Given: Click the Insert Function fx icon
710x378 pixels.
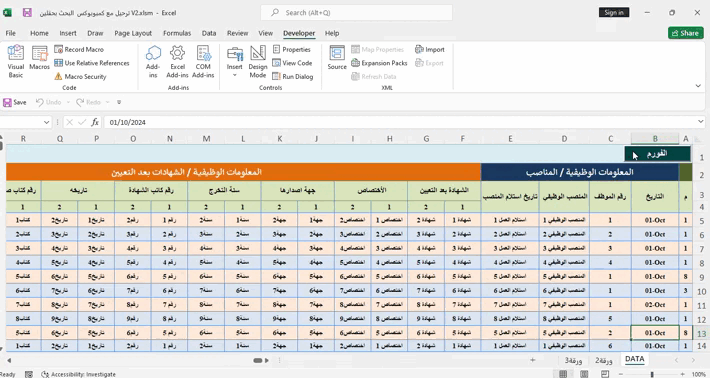Looking at the screenshot, I should click(95, 122).
